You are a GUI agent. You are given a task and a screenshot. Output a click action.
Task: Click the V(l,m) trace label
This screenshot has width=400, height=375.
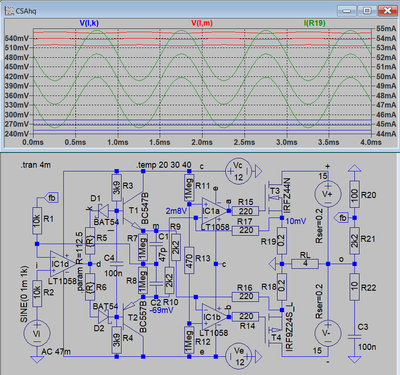tap(202, 23)
